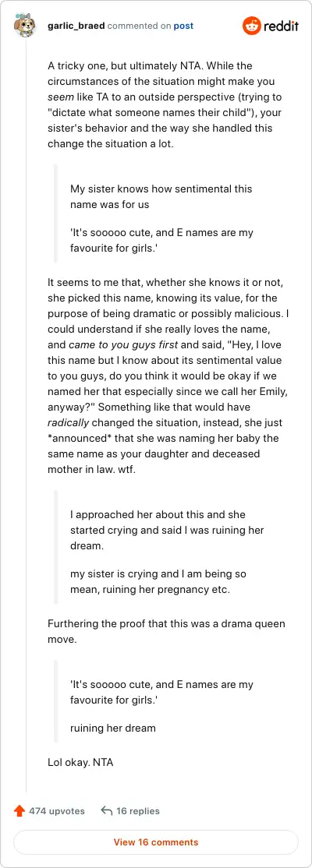Click the quote 'I approached her about this'
Screen dimensions: 312x868
pyautogui.click(x=167, y=530)
